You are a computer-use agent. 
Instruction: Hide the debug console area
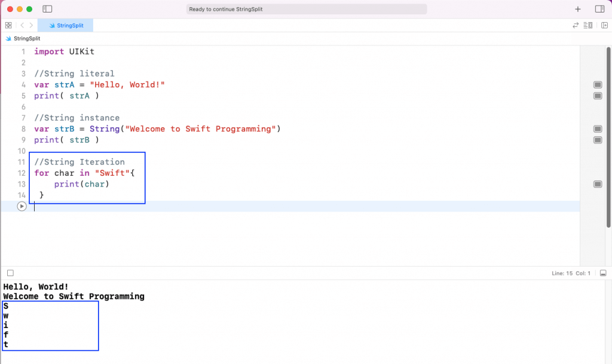603,273
